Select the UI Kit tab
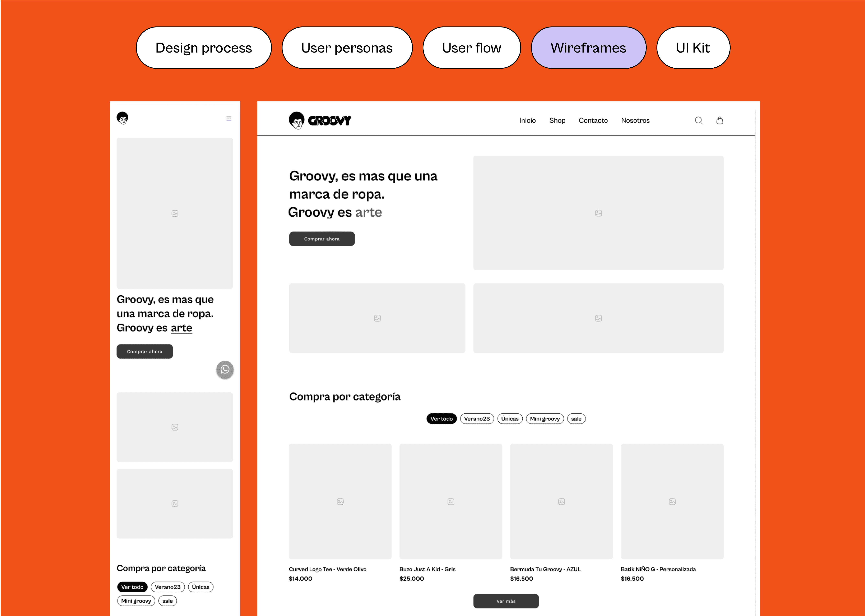This screenshot has width=865, height=616. click(x=693, y=48)
